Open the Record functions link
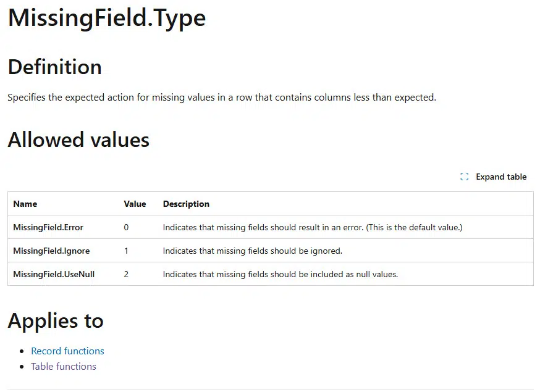The height and width of the screenshot is (392, 540). tap(67, 351)
